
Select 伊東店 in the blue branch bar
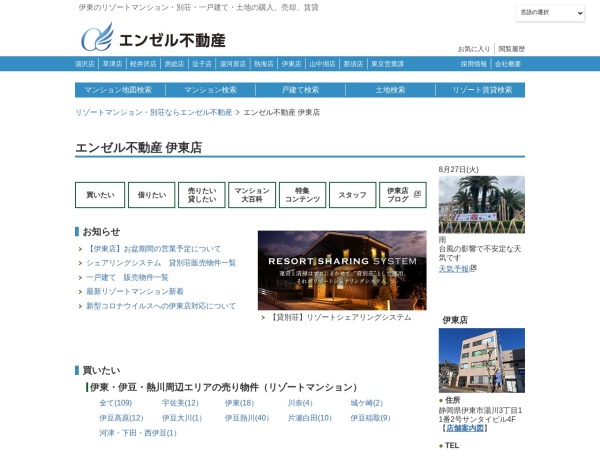tap(291, 64)
